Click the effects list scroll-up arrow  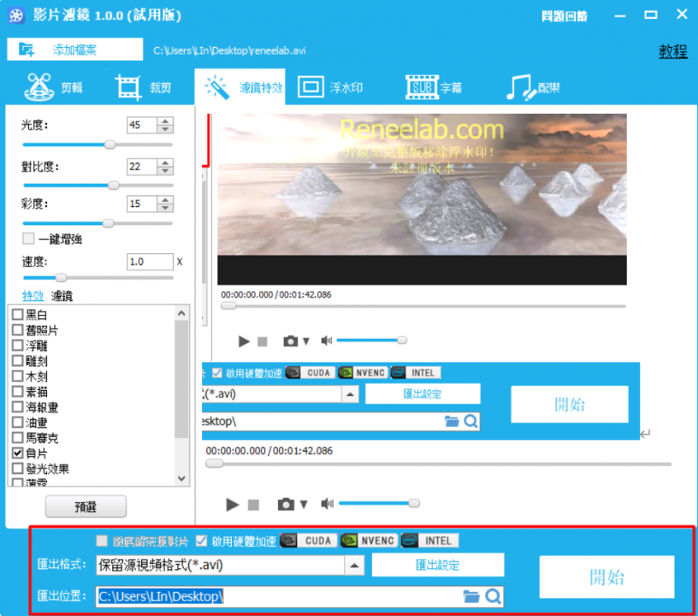pyautogui.click(x=181, y=313)
